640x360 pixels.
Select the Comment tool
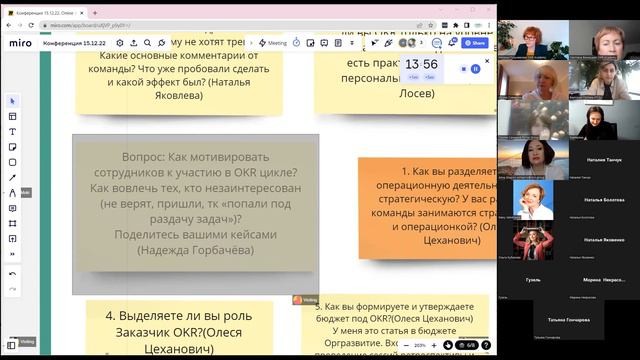pos(12,208)
